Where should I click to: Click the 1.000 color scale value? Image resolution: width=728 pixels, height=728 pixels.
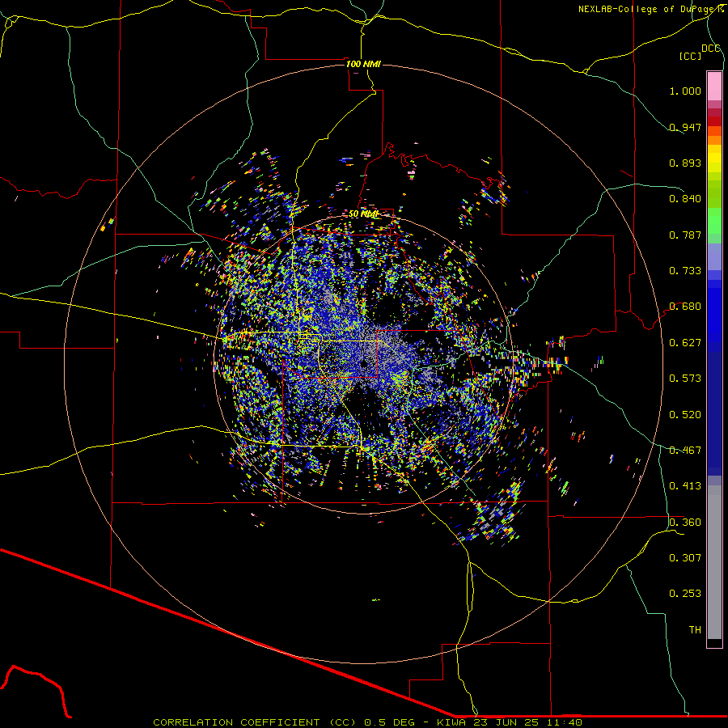[x=685, y=91]
